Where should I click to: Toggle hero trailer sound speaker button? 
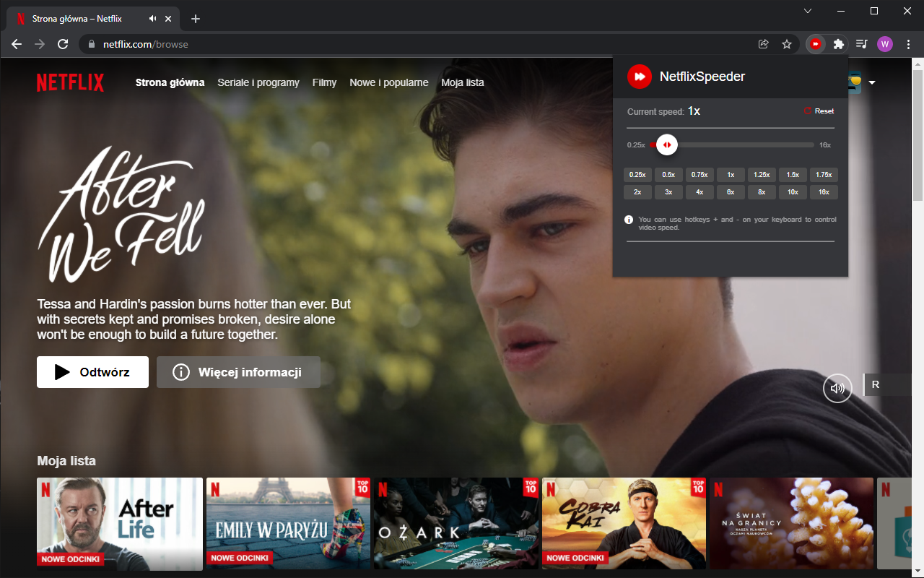837,388
